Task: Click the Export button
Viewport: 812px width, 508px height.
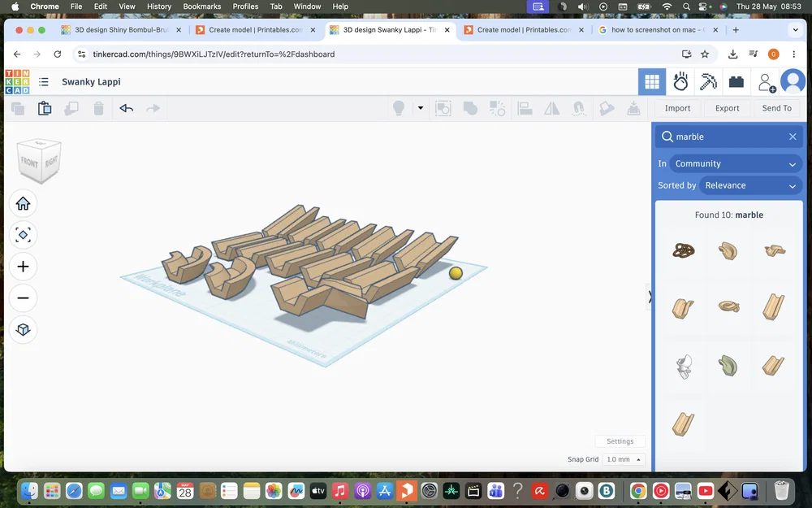Action: 727,108
